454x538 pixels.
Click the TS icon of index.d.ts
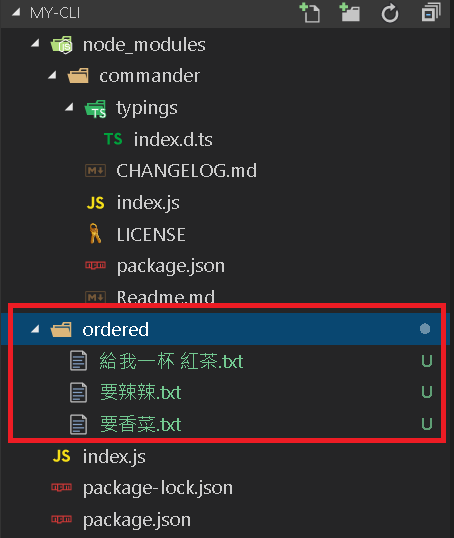tap(113, 139)
